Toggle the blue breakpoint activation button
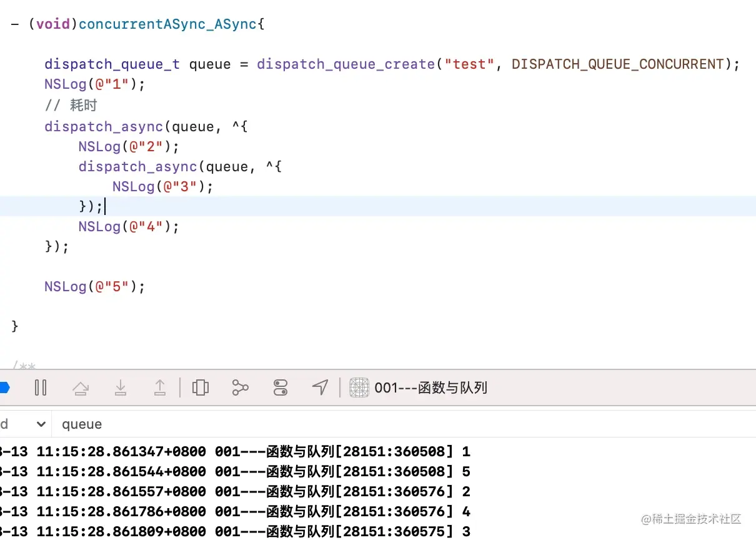The width and height of the screenshot is (756, 540). coord(4,387)
